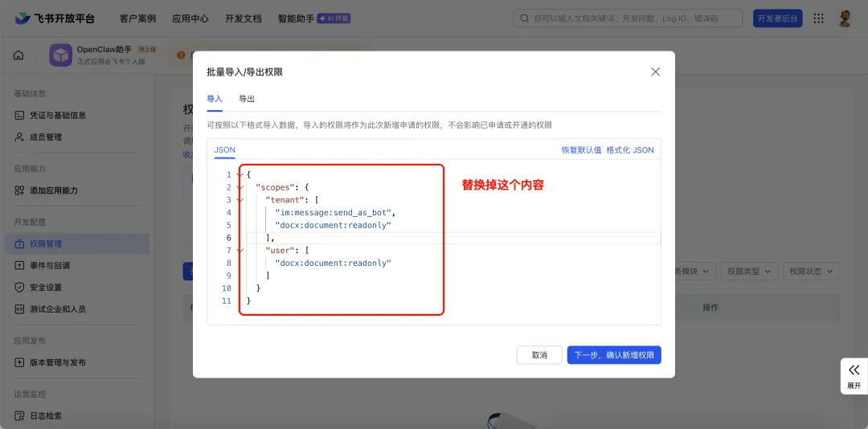
Task: Click the 版本管理与发布 upload icon
Action: coord(19,362)
